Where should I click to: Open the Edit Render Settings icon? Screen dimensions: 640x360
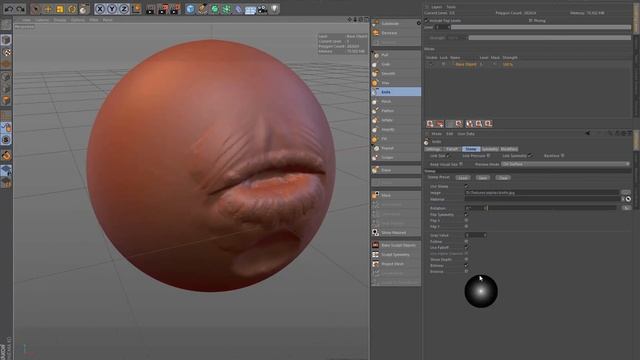(x=175, y=9)
